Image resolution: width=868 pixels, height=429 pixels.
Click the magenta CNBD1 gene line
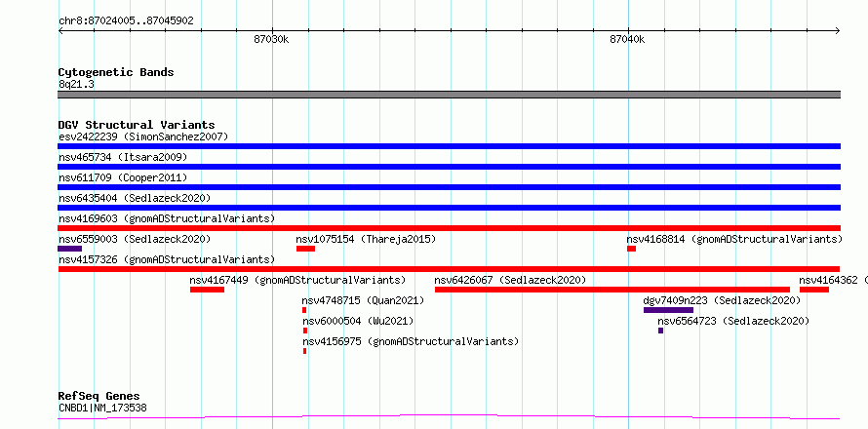pos(449,417)
